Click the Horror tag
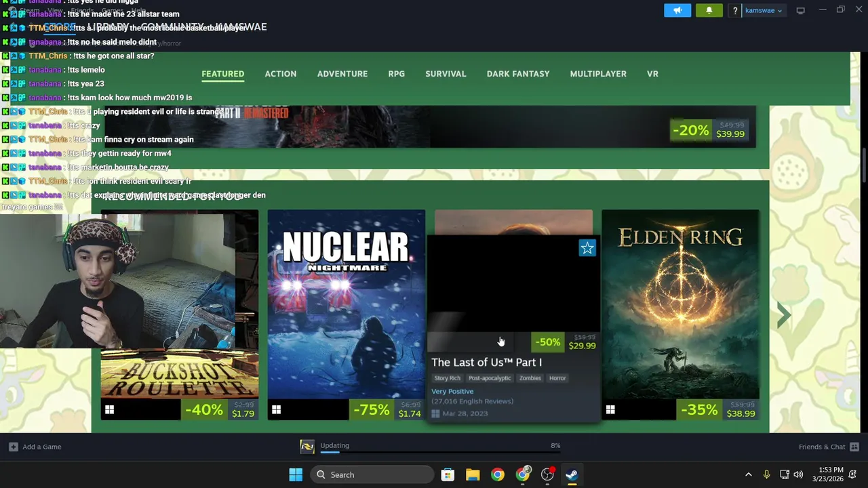The height and width of the screenshot is (488, 868). pyautogui.click(x=557, y=378)
